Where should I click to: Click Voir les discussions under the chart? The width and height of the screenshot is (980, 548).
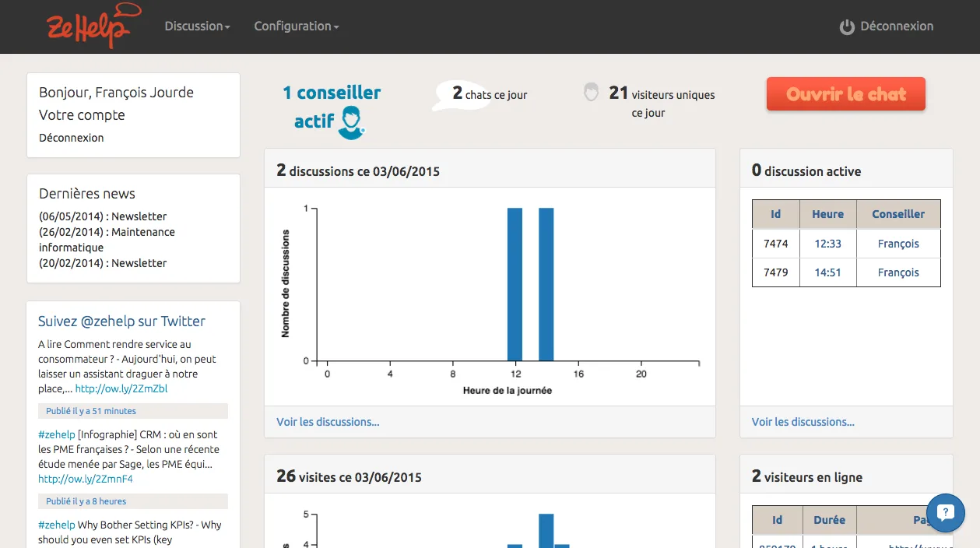tap(328, 422)
